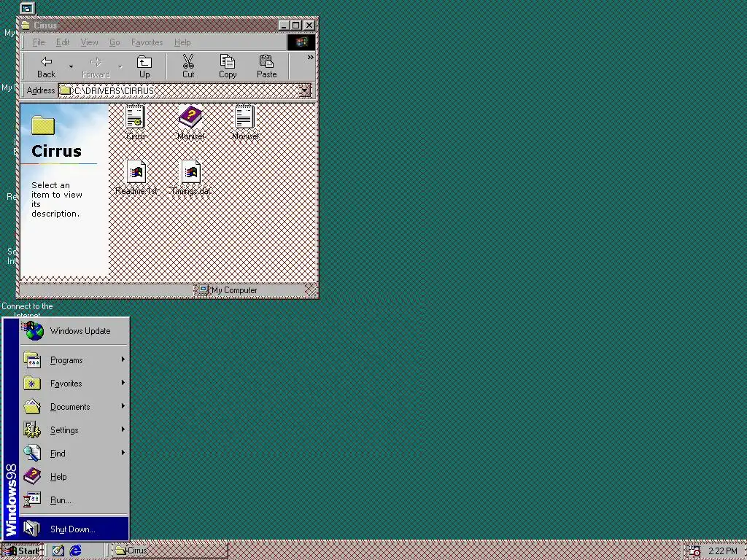747x560 pixels.
Task: Select the Cirrus setup information file
Action: tap(135, 122)
